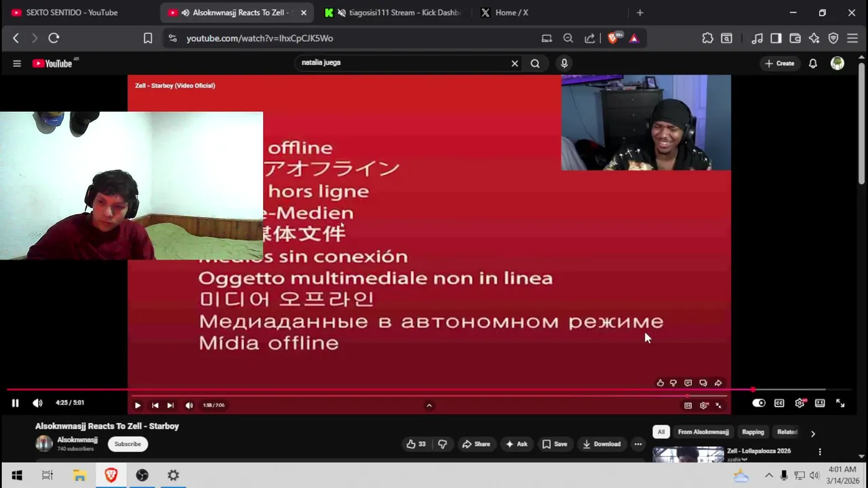This screenshot has height=488, width=868.
Task: Click the Ask button
Action: coord(516,444)
